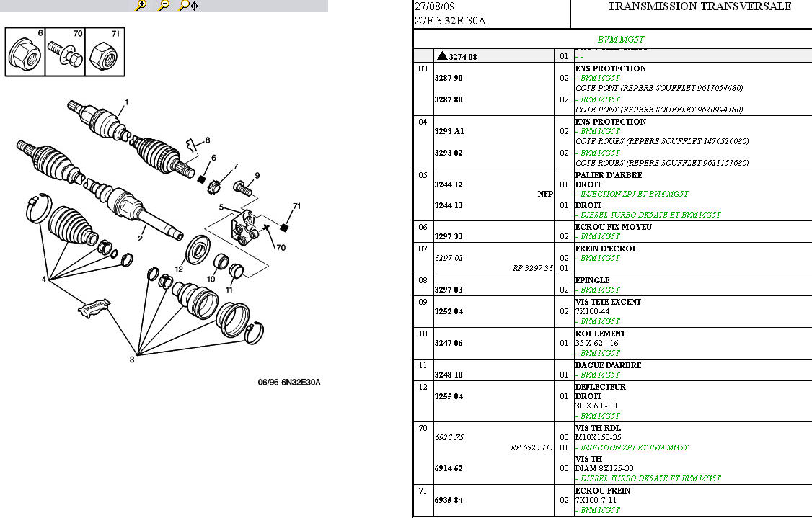Click bearing part number 3247 06

tap(449, 343)
